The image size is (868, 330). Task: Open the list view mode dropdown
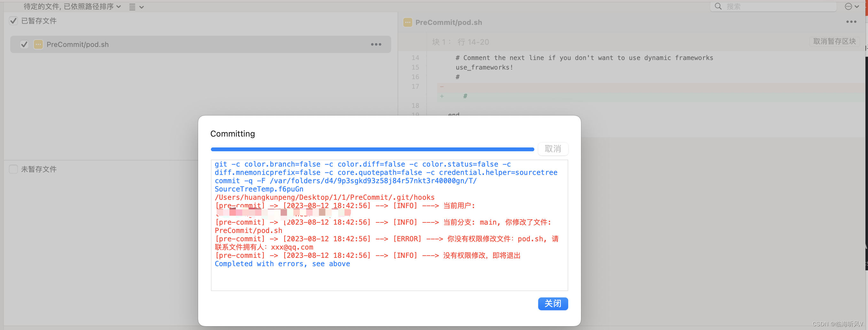pos(136,7)
